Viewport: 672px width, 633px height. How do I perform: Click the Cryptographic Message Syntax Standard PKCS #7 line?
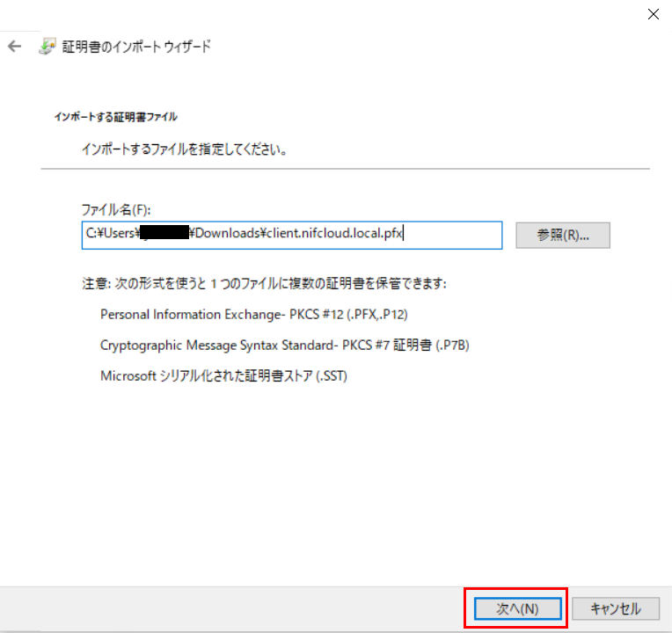pyautogui.click(x=285, y=345)
